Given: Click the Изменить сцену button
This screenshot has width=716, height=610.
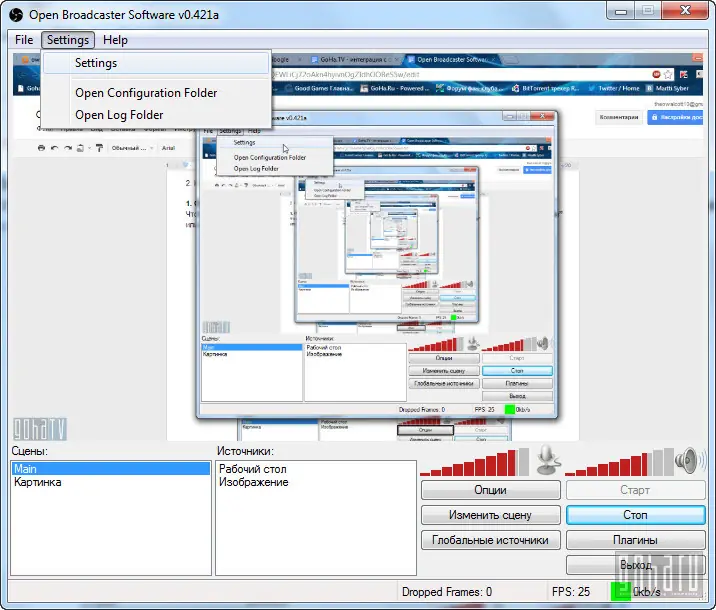Looking at the screenshot, I should (x=490, y=515).
